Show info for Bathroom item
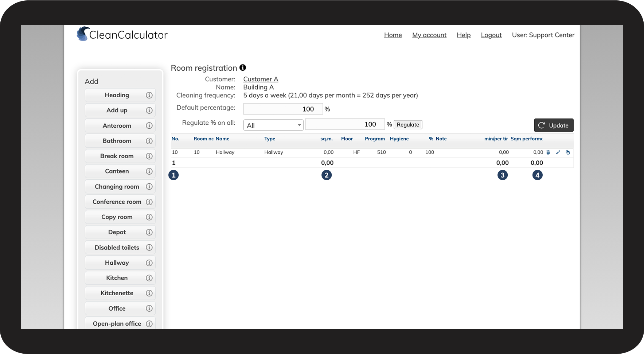This screenshot has width=644, height=354. coord(149,141)
